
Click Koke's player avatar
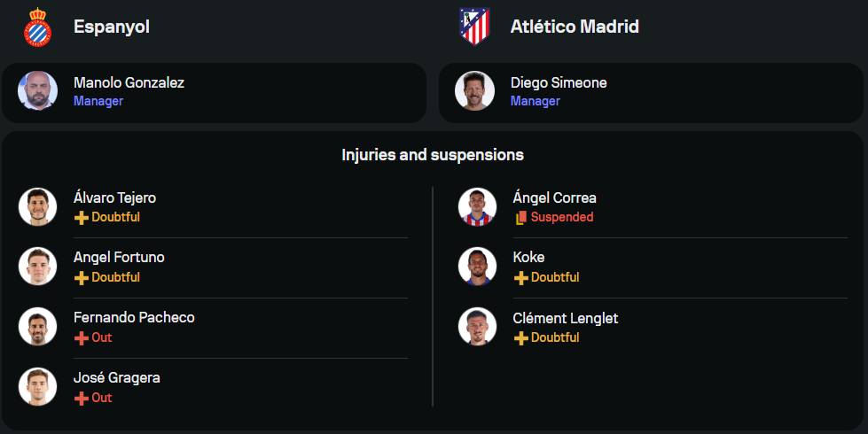pyautogui.click(x=477, y=266)
